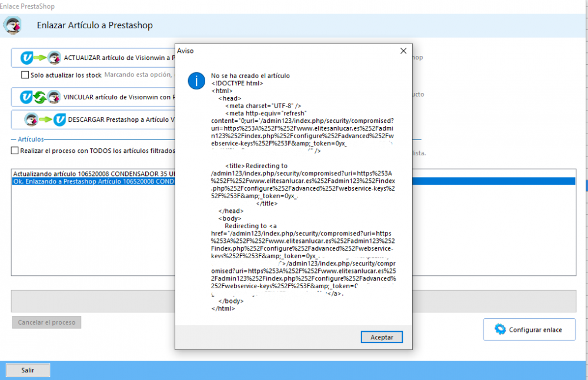Click the Artículos section label
Screen dimensions: 588x380
pos(31,139)
